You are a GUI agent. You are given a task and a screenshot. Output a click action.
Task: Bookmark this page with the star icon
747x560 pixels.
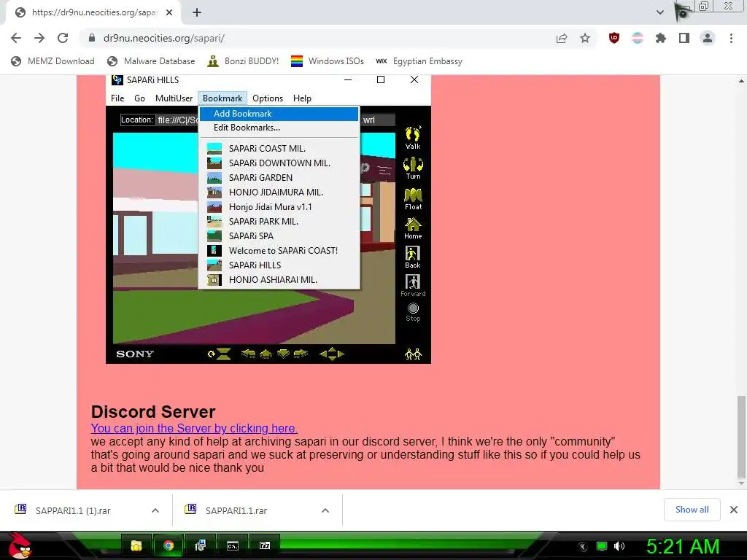tap(585, 38)
